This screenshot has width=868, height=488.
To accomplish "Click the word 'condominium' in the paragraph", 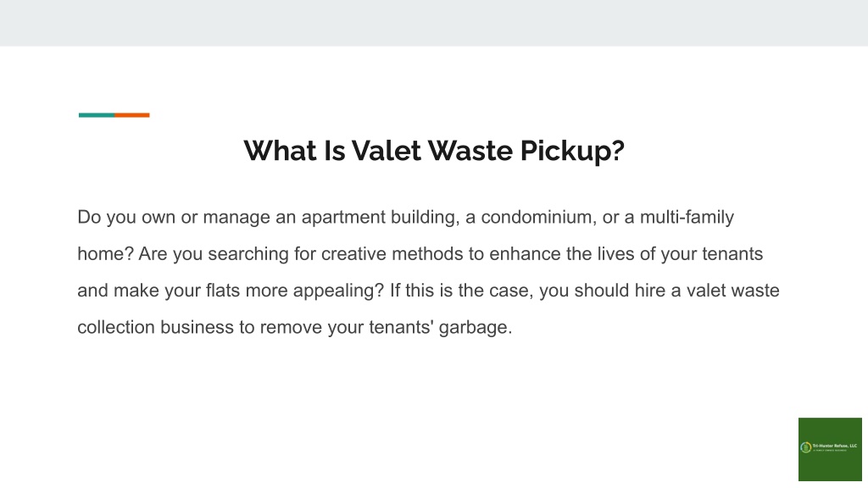I will click(538, 217).
